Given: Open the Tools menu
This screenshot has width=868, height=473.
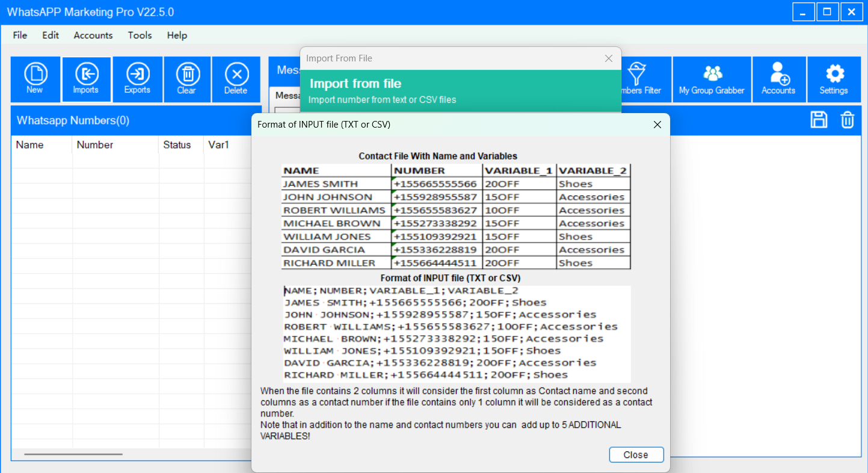Looking at the screenshot, I should 140,35.
